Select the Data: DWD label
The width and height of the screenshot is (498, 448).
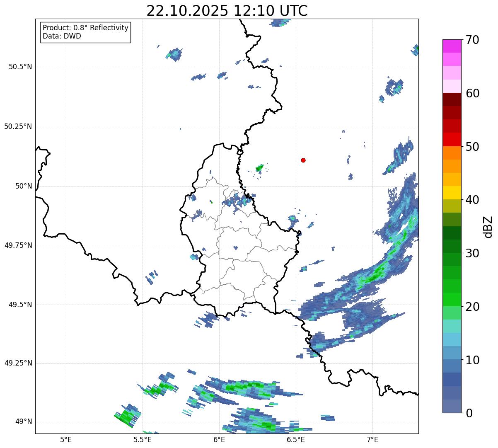tap(62, 36)
